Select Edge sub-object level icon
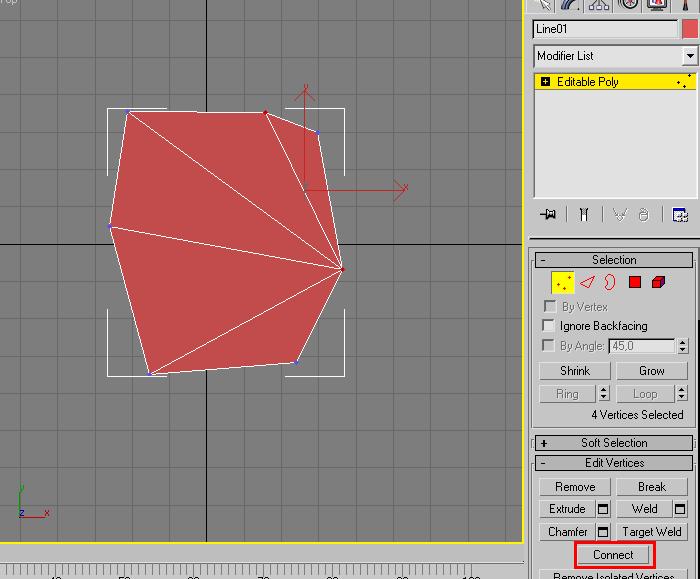This screenshot has height=579, width=700. pos(587,282)
